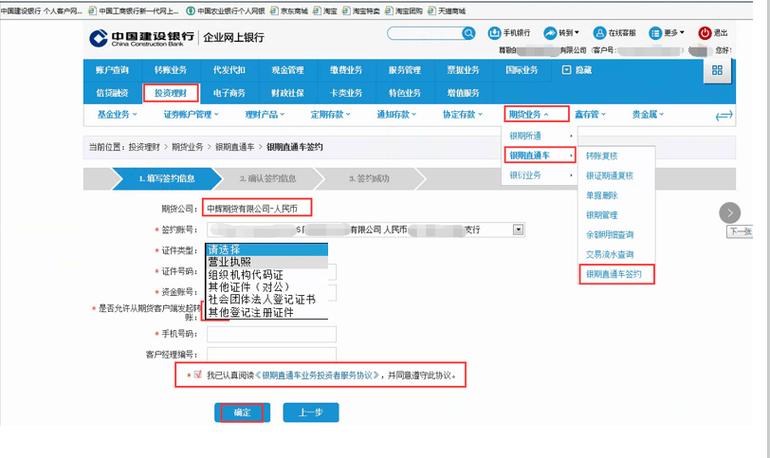Expand the 更多 more menu
The height and width of the screenshot is (458, 770).
pyautogui.click(x=666, y=33)
